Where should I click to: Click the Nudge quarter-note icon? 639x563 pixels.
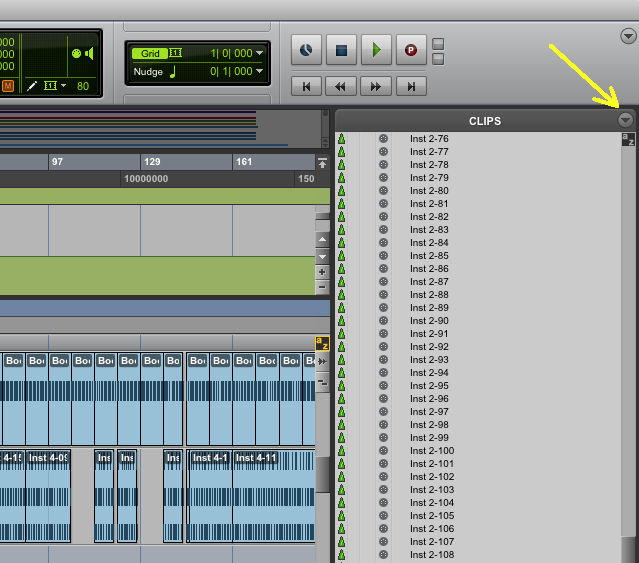173,72
